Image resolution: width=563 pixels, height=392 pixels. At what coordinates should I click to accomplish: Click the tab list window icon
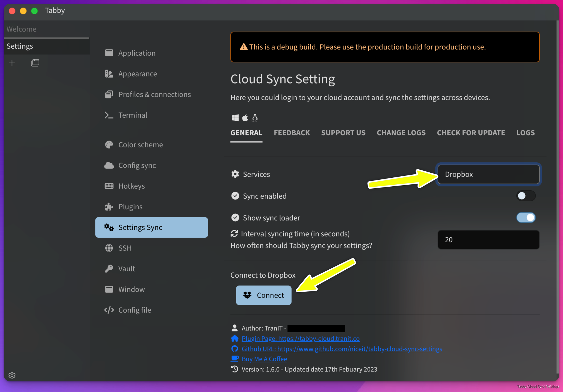point(35,63)
